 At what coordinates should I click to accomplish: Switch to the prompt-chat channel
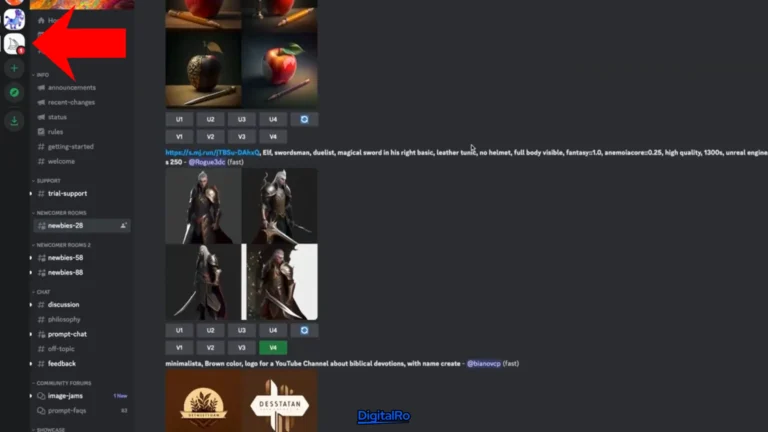click(x=67, y=334)
